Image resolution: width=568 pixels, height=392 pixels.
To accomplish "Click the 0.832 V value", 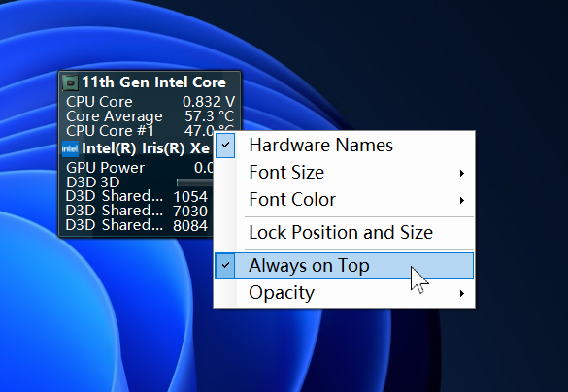I will coord(209,102).
